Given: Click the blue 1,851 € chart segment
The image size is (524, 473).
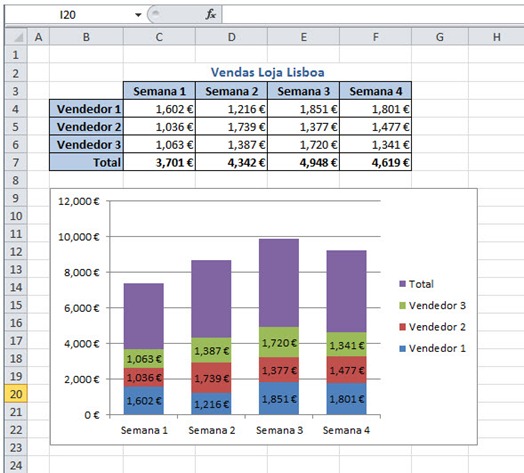Looking at the screenshot, I should pos(279,398).
